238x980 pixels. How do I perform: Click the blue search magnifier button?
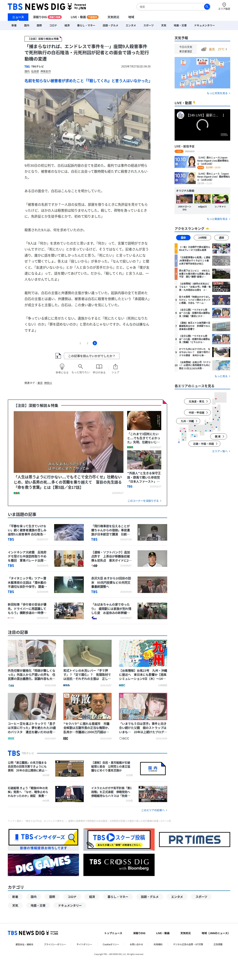coord(206,6)
